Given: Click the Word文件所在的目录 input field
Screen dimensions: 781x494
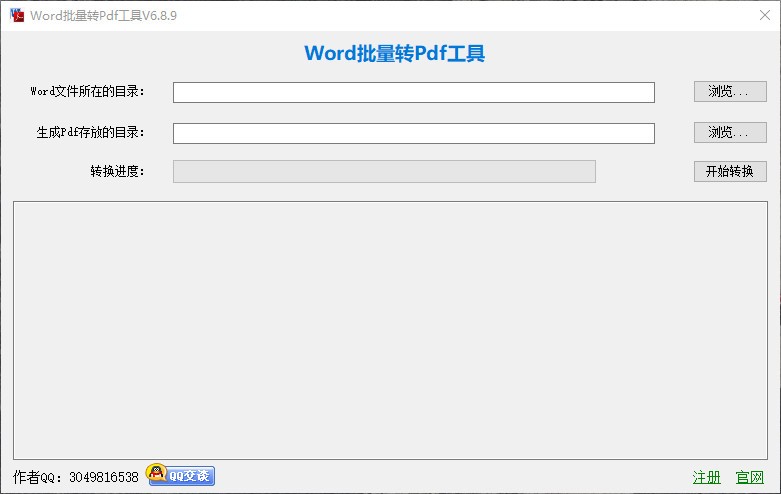Looking at the screenshot, I should point(413,93).
